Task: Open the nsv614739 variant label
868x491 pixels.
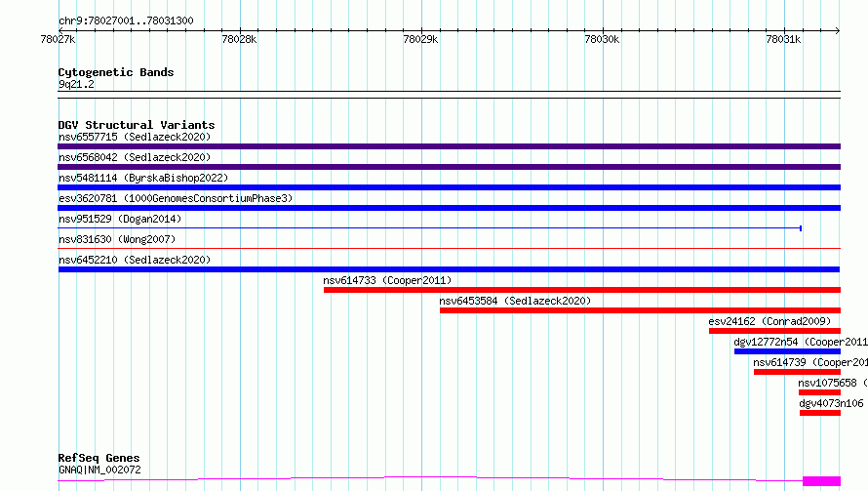Action: (x=810, y=362)
